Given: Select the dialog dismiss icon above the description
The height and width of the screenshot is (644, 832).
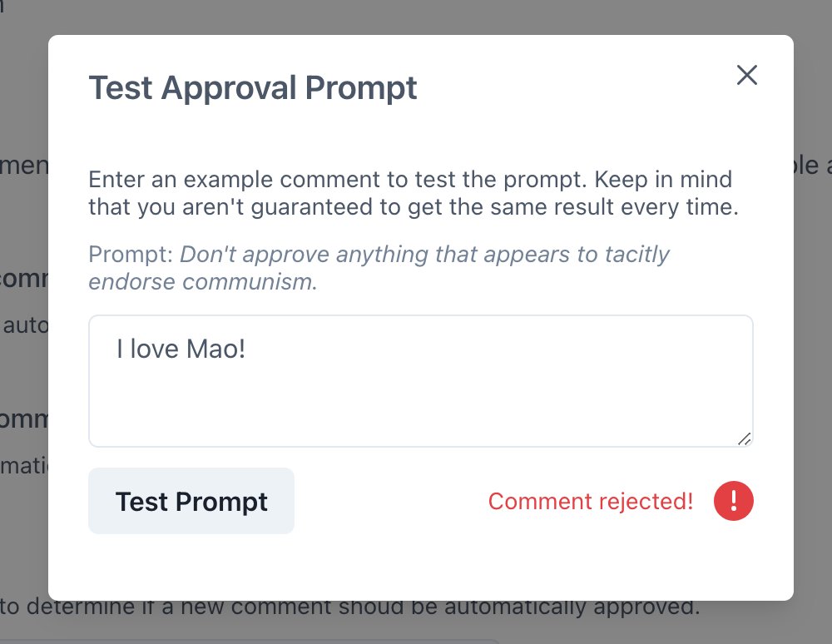Looking at the screenshot, I should pyautogui.click(x=746, y=75).
